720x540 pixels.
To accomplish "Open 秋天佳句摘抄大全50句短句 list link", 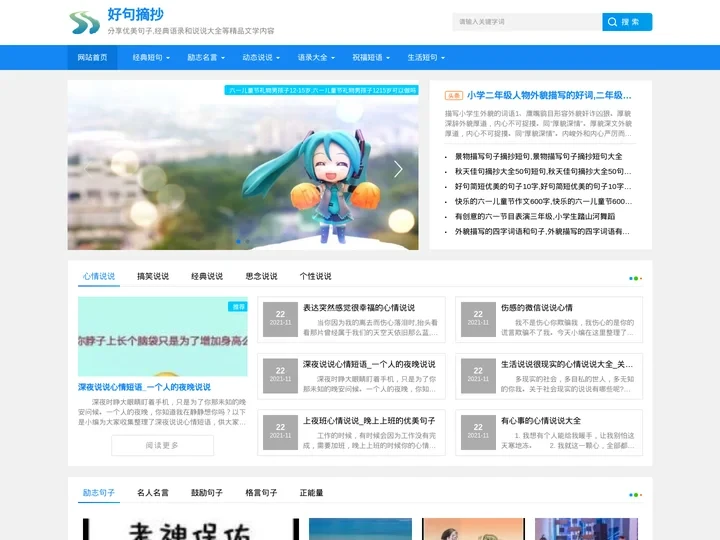I will tap(543, 171).
